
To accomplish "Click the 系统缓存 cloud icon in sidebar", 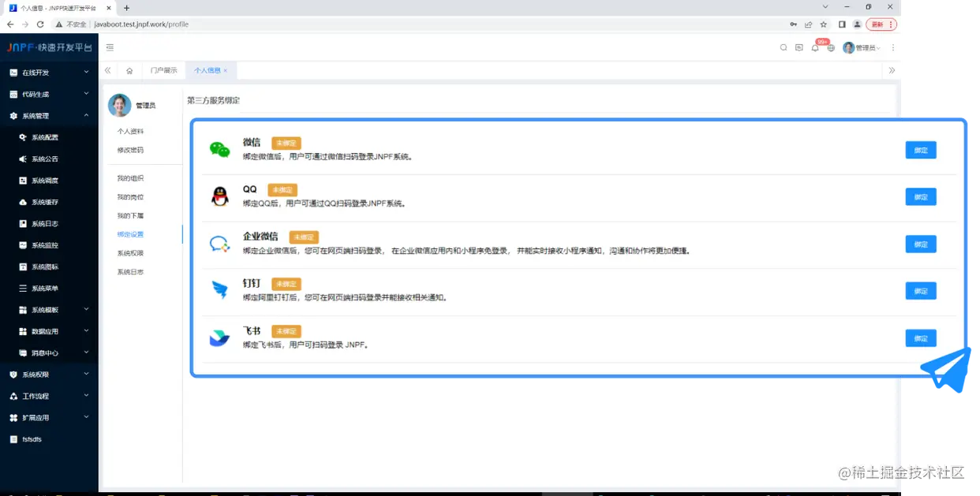I will tap(23, 202).
